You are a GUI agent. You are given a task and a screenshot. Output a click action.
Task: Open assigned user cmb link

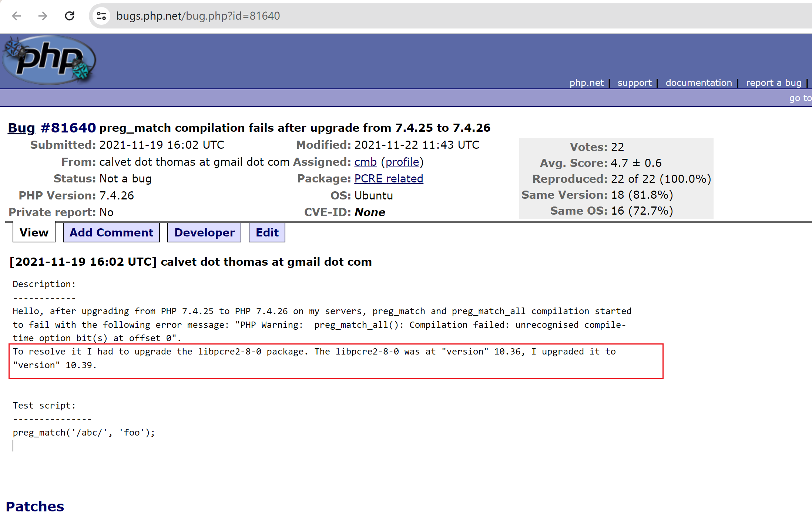point(365,162)
